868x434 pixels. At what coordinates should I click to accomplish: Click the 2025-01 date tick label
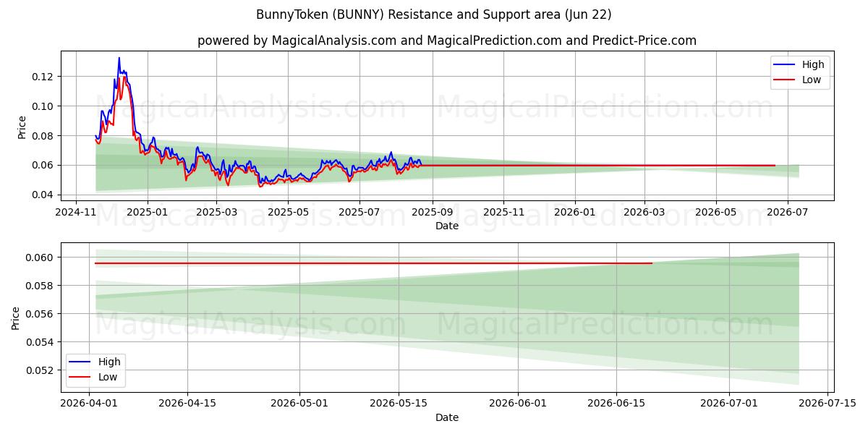click(148, 213)
